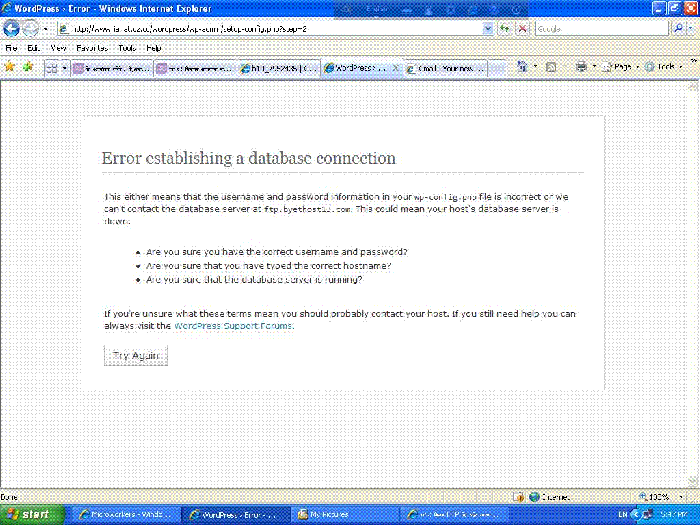This screenshot has width=700, height=525.
Task: Open the Tools gear command bar menu
Action: click(x=664, y=67)
